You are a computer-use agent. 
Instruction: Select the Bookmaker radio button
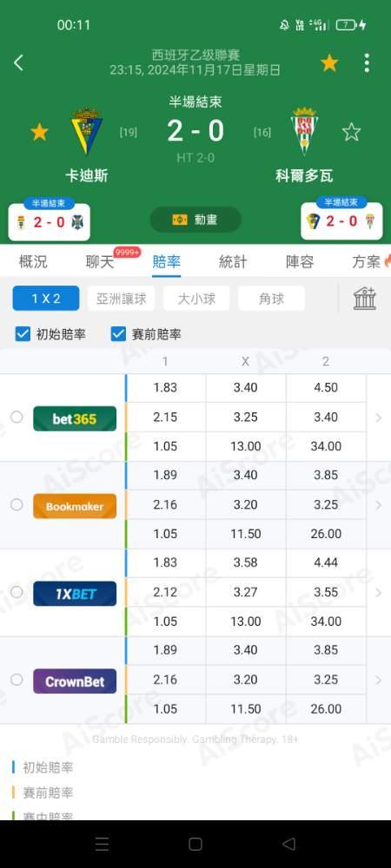pyautogui.click(x=17, y=504)
